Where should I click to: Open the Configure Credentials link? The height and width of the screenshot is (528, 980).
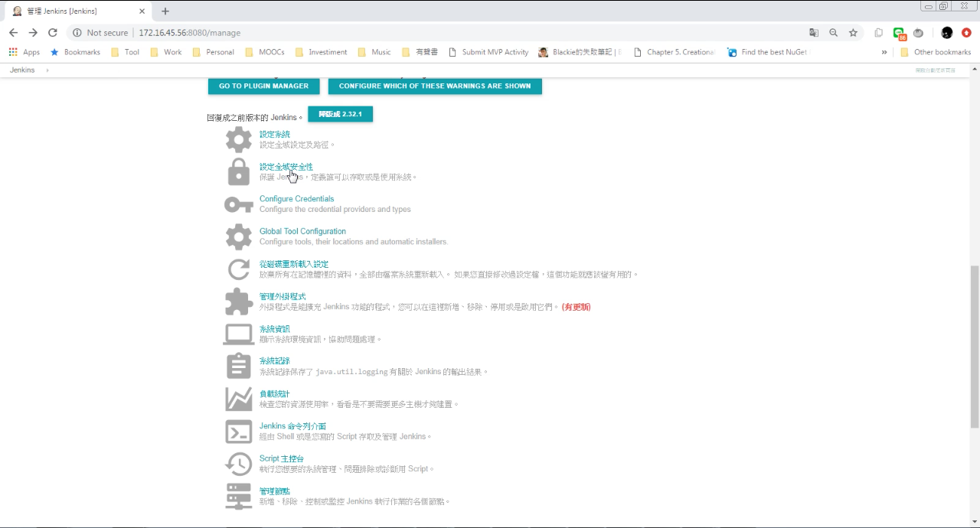click(296, 199)
